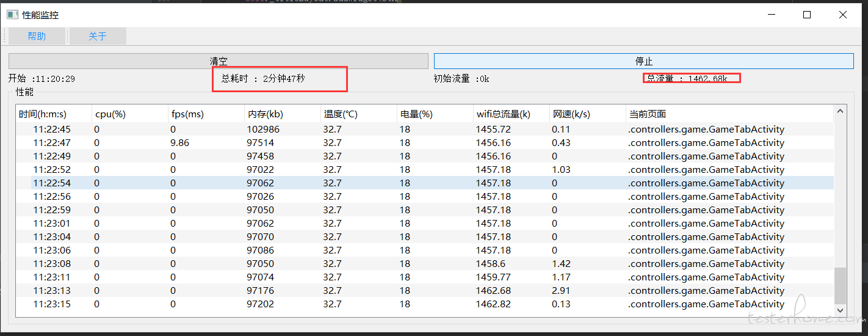Click the 性能 group box label

25,92
